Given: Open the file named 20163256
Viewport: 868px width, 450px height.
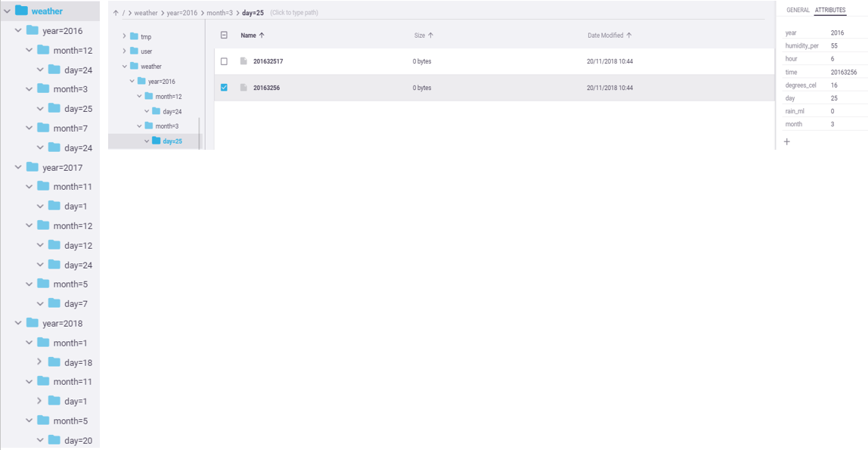Looking at the screenshot, I should [x=266, y=88].
